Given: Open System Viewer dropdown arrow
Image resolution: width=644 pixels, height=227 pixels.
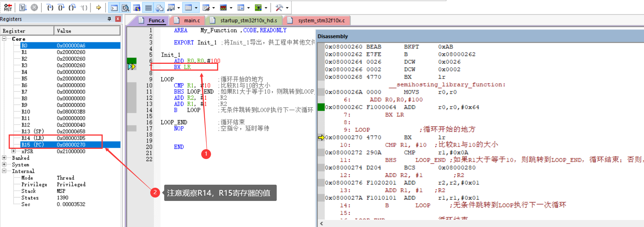Looking at the screenshot, I should pos(266,8).
